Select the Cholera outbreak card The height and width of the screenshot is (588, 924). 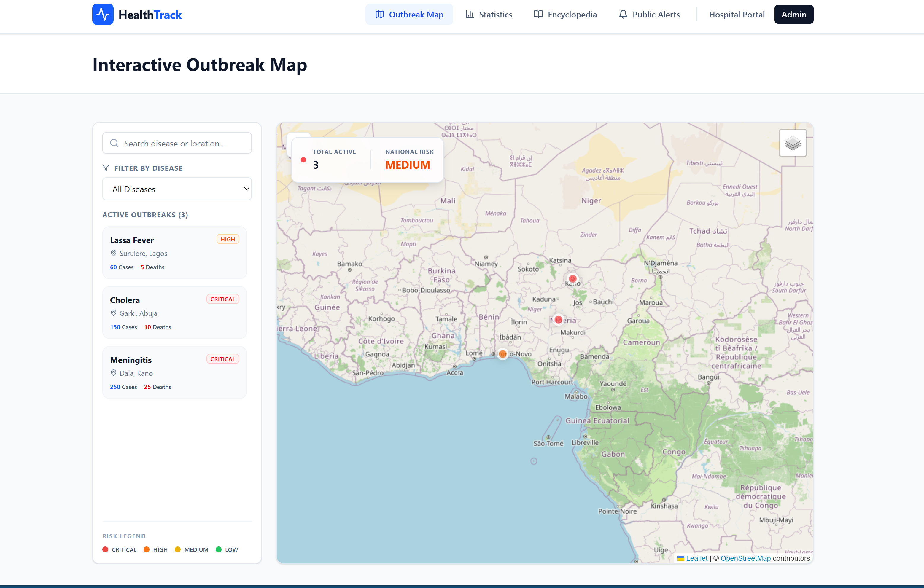click(x=175, y=312)
